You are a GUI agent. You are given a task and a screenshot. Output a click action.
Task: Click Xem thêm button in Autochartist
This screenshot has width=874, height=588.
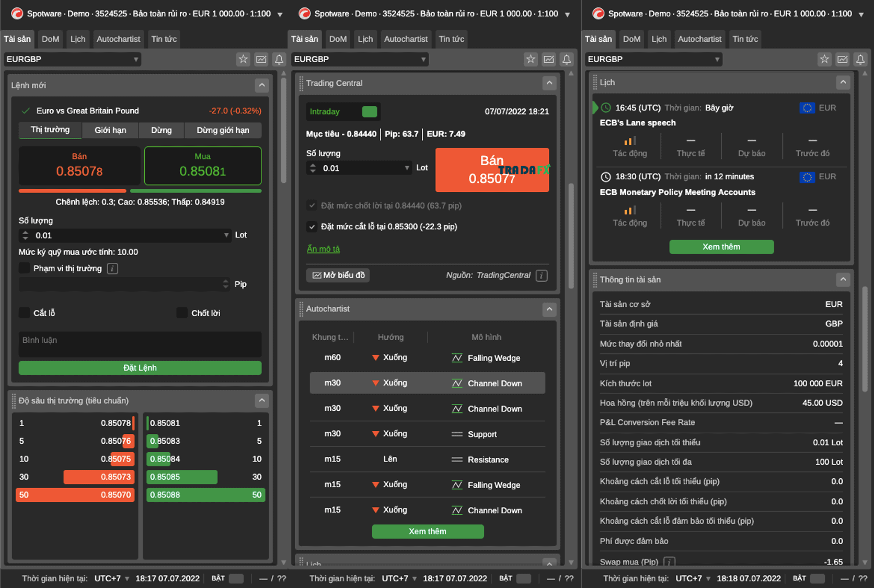[428, 532]
